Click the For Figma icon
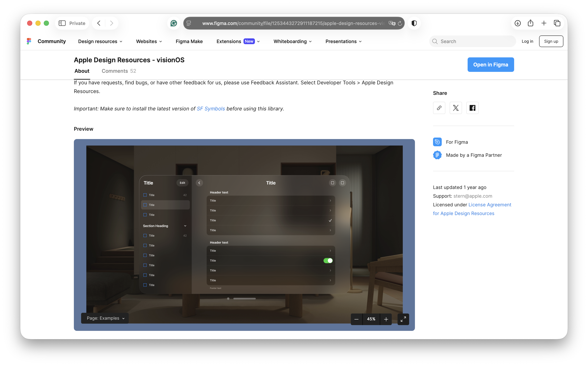This screenshot has height=366, width=588. pos(437,142)
